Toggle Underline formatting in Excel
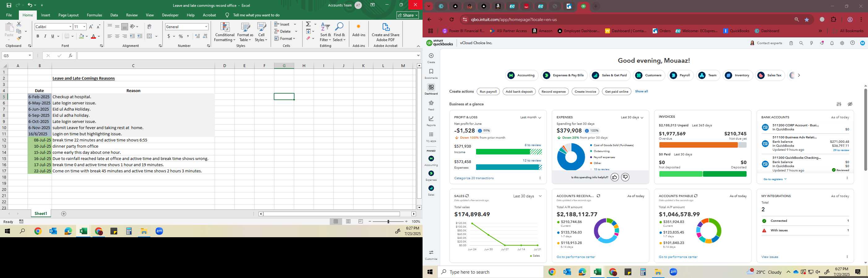 tap(53, 36)
